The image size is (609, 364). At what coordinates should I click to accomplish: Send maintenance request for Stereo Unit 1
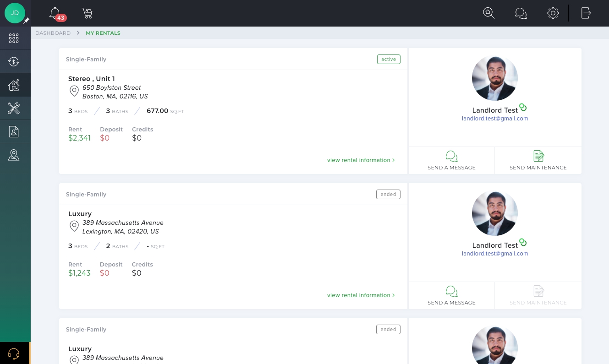[x=538, y=161]
